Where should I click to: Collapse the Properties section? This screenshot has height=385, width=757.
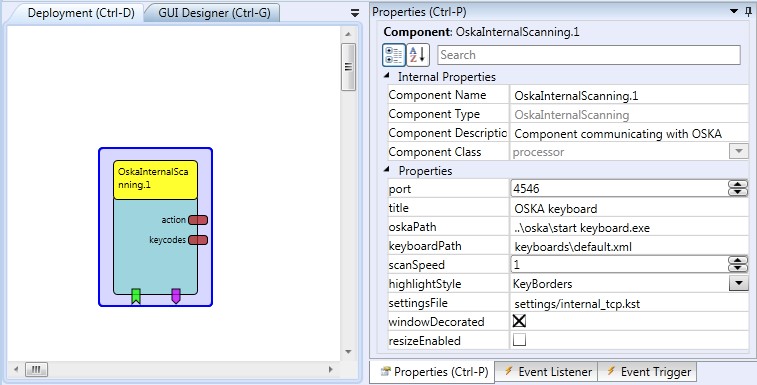click(387, 170)
